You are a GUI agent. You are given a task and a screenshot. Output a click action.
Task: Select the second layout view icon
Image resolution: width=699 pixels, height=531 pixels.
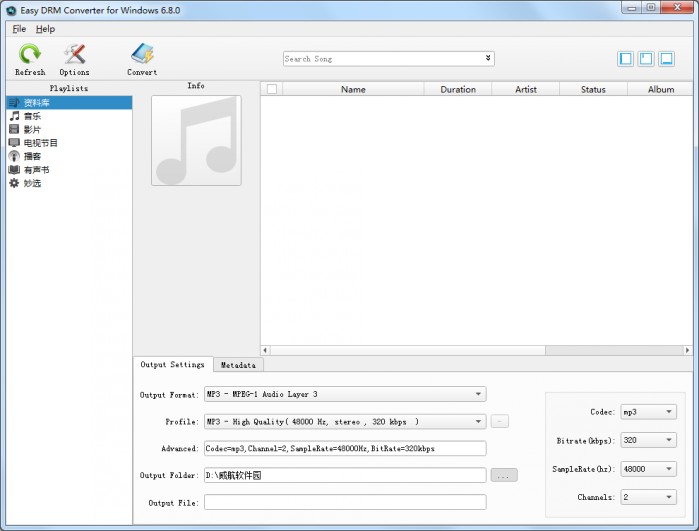coord(646,58)
